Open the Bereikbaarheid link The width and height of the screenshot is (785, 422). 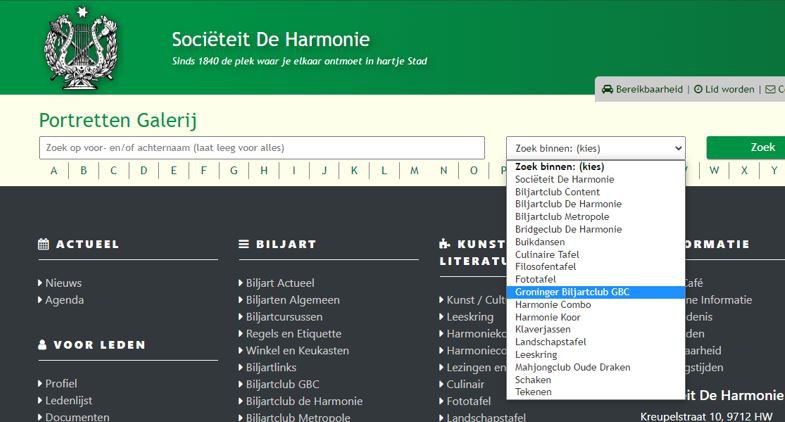(649, 89)
